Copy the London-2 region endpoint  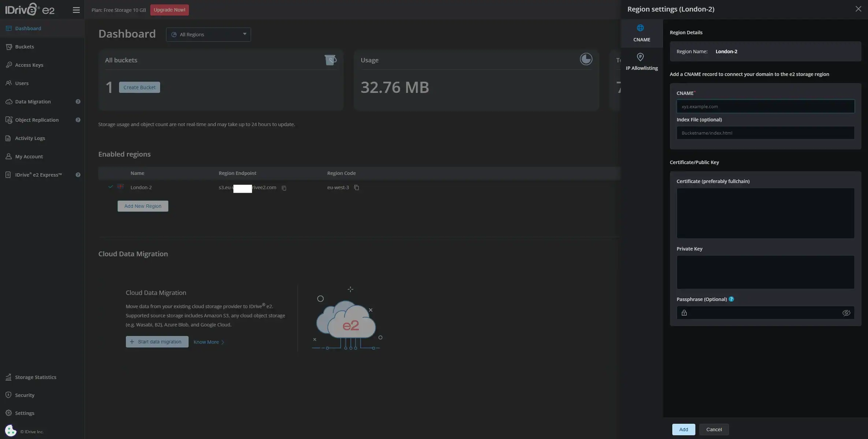[284, 188]
